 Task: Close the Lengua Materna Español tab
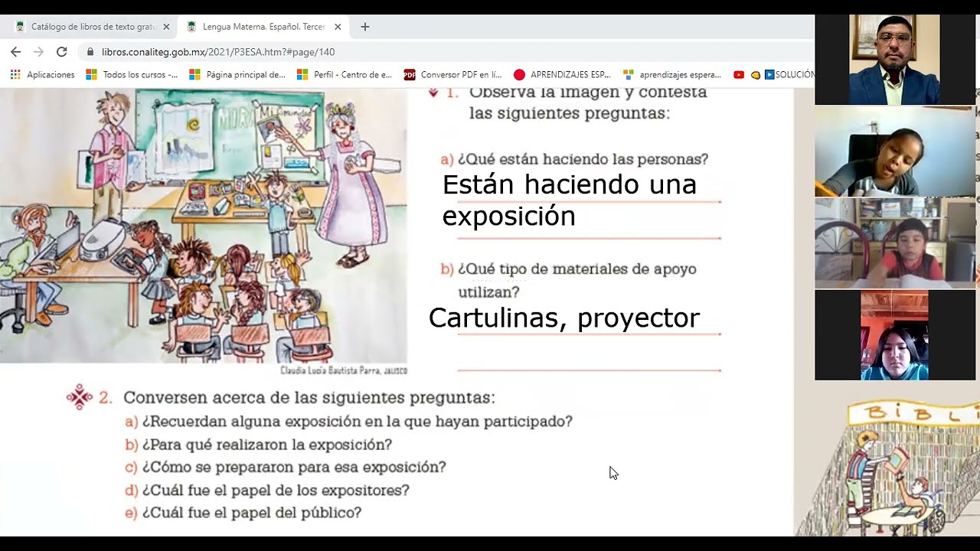pos(338,27)
